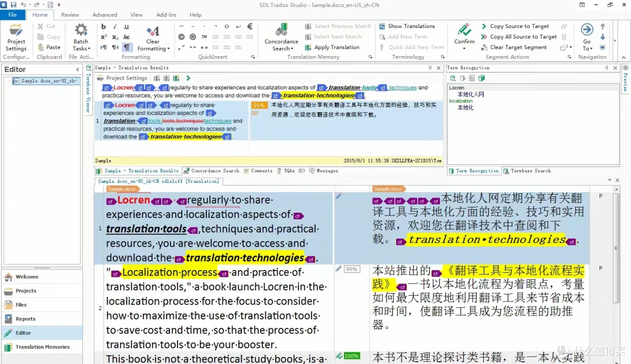631x364 pixels.
Task: Collapse the ribbon with the chevron
Action: 623,57
